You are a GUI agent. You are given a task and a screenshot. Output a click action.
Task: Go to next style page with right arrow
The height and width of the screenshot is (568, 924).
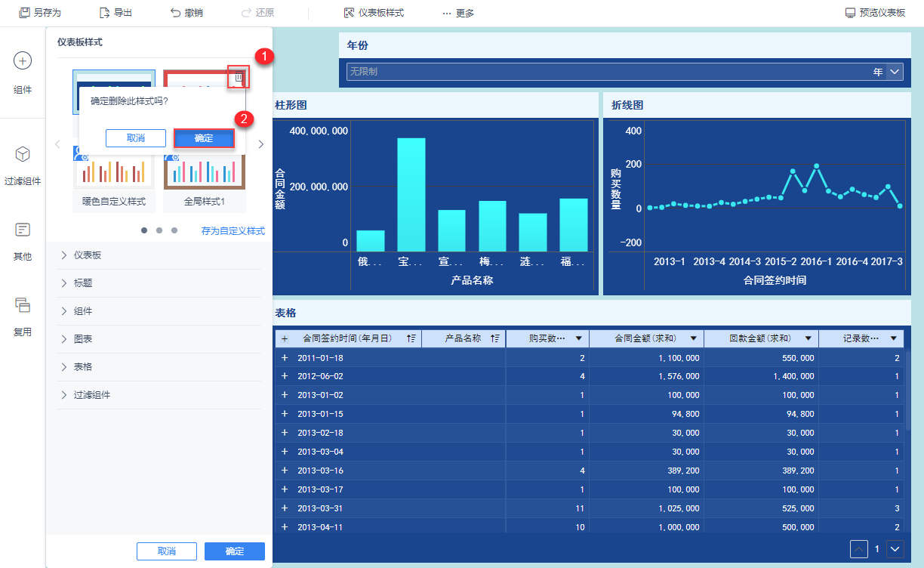261,144
